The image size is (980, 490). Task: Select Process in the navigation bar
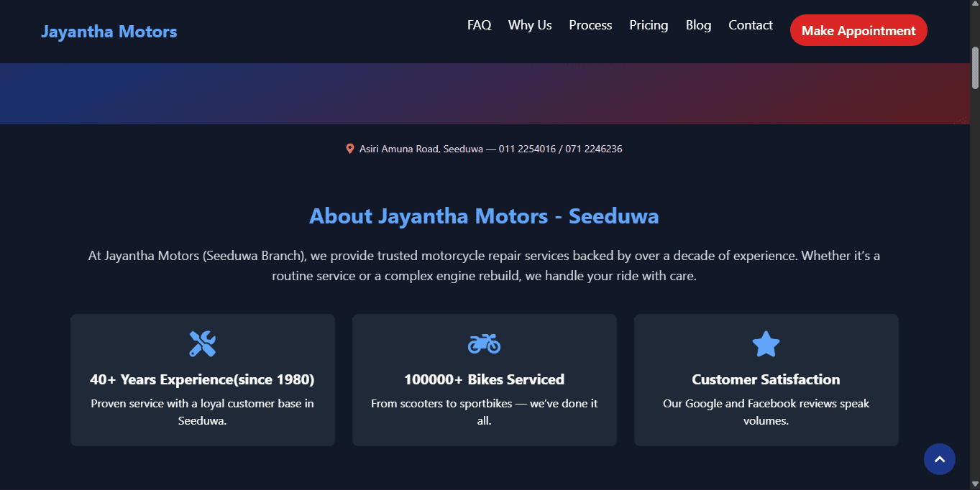pyautogui.click(x=590, y=24)
